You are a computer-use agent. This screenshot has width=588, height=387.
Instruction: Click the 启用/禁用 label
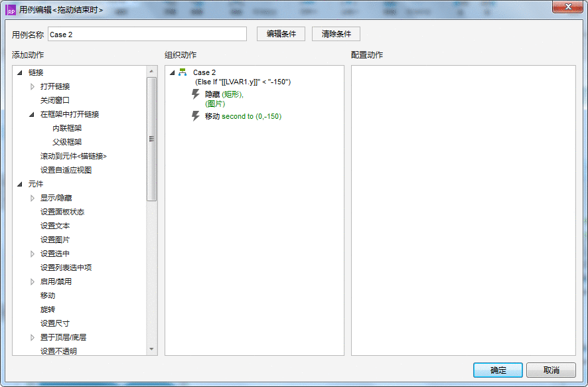click(56, 281)
